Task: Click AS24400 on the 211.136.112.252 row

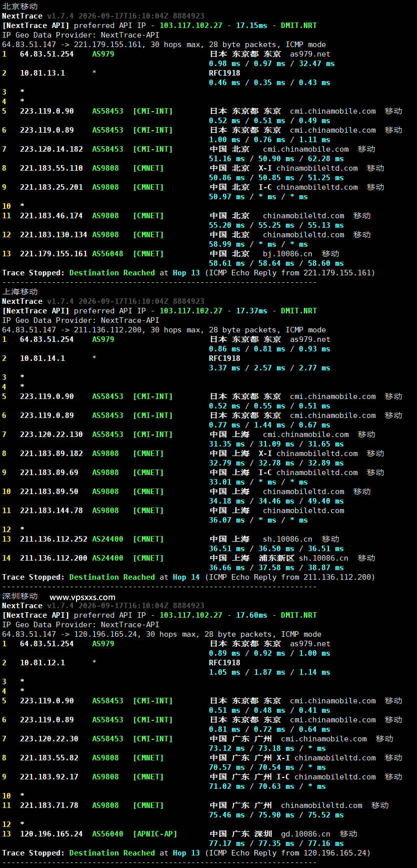Action: coord(107,539)
